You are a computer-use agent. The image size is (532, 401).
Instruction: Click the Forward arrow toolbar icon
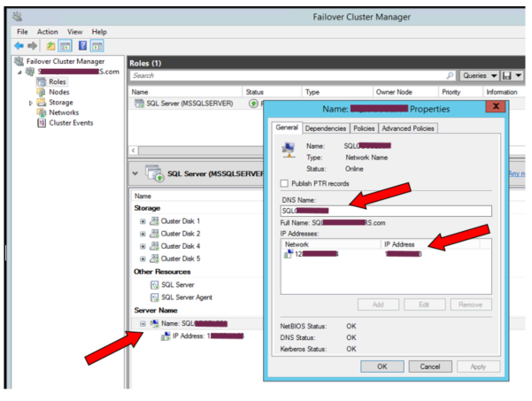point(32,45)
